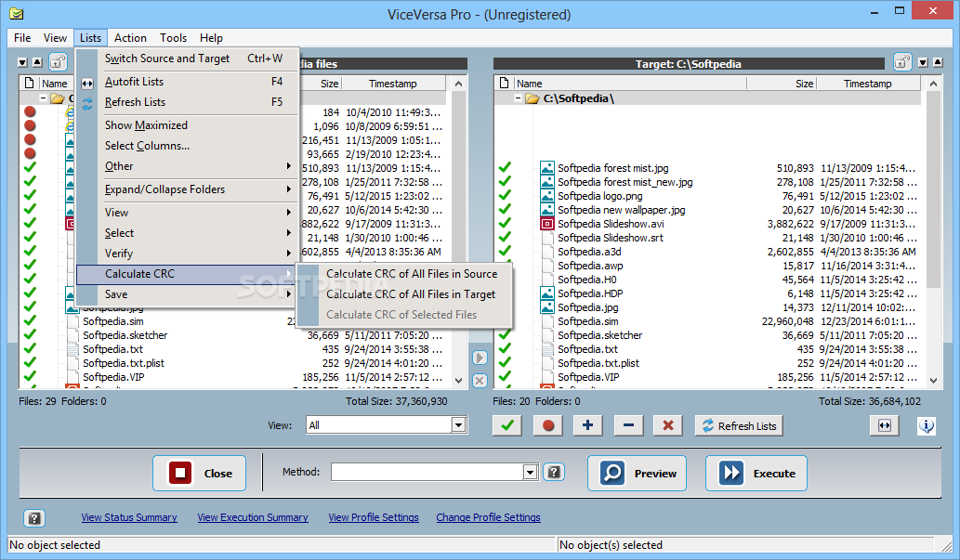The height and width of the screenshot is (560, 960).
Task: Click target pane up-arrow button at top-right
Action: tap(937, 62)
